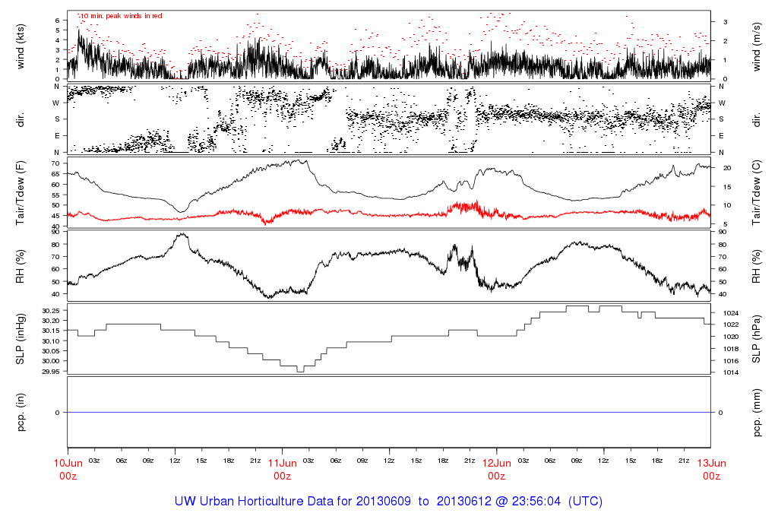The height and width of the screenshot is (532, 778).
Task: Select the "wind (m/s)" axis label
Action: point(756,46)
